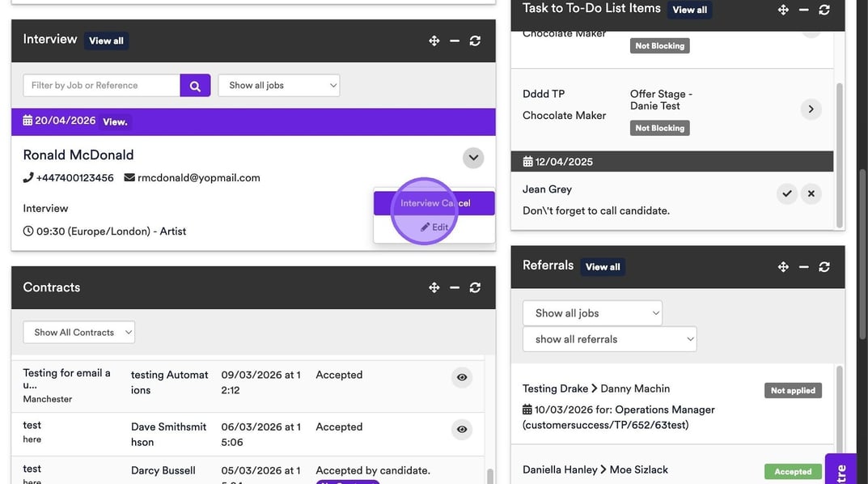Refresh the Referrals panel
The width and height of the screenshot is (868, 484).
point(824,266)
